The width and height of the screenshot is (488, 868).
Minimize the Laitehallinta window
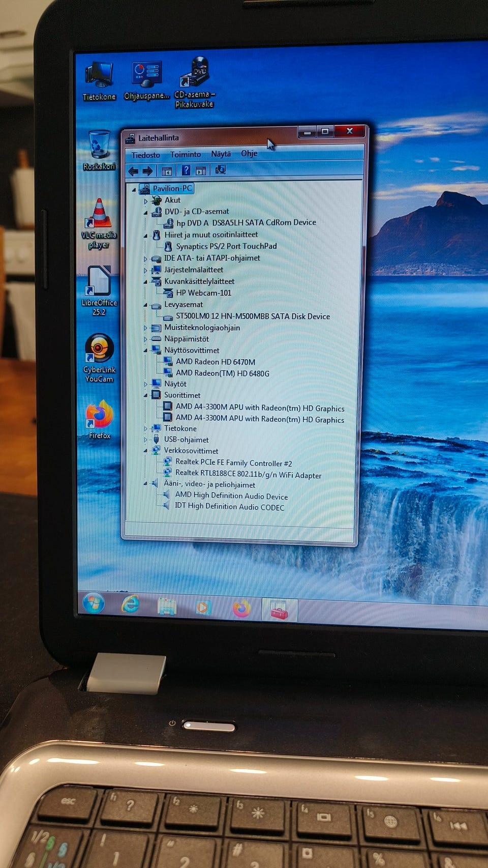click(307, 132)
